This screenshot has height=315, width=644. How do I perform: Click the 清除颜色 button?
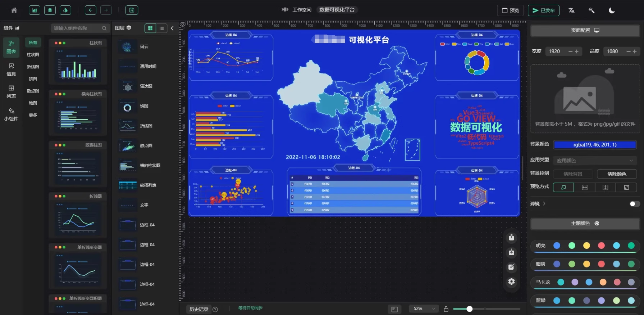click(616, 174)
